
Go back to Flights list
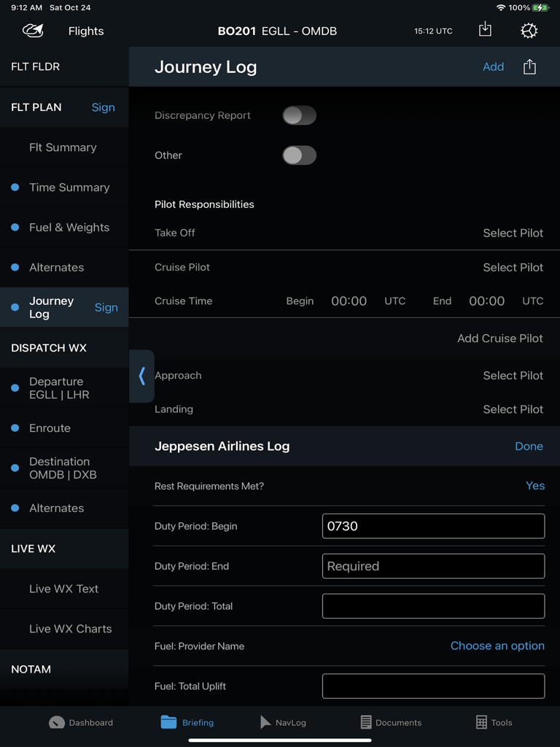[86, 31]
